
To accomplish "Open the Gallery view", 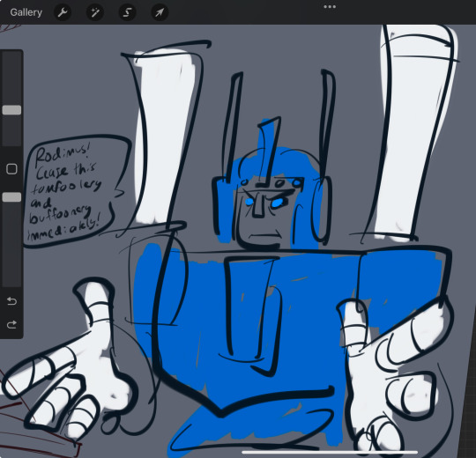I will coord(26,12).
